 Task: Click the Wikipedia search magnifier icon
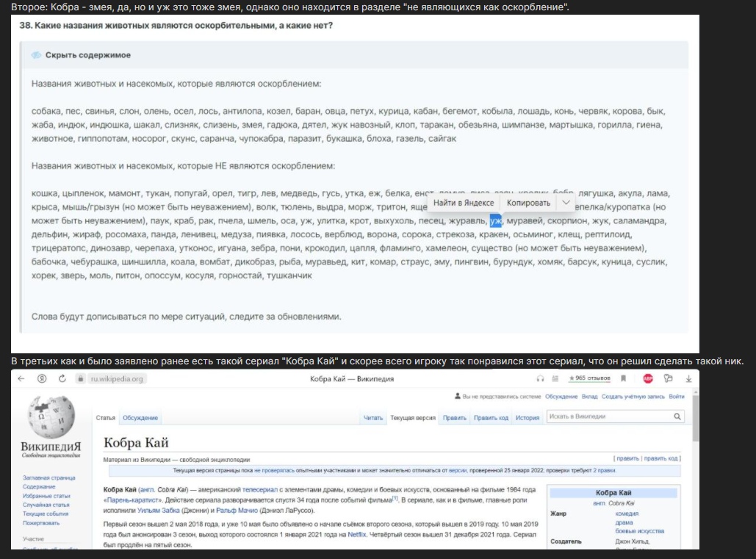[677, 416]
